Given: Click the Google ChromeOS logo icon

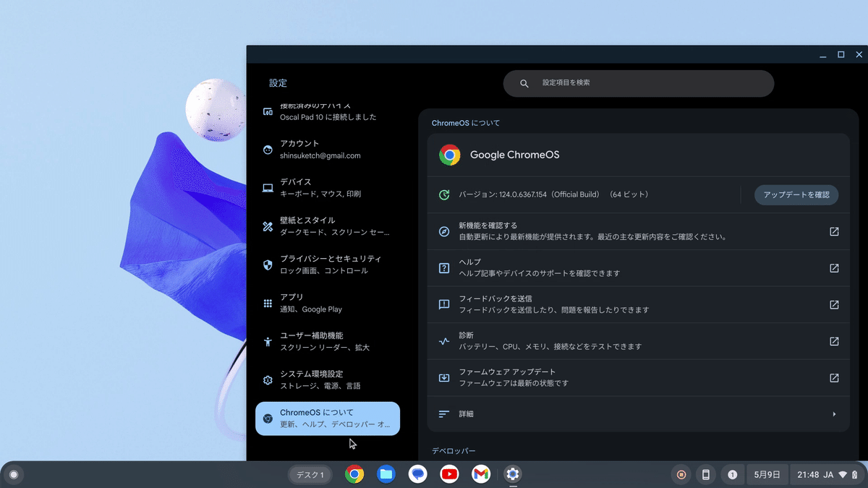Looking at the screenshot, I should pyautogui.click(x=450, y=155).
